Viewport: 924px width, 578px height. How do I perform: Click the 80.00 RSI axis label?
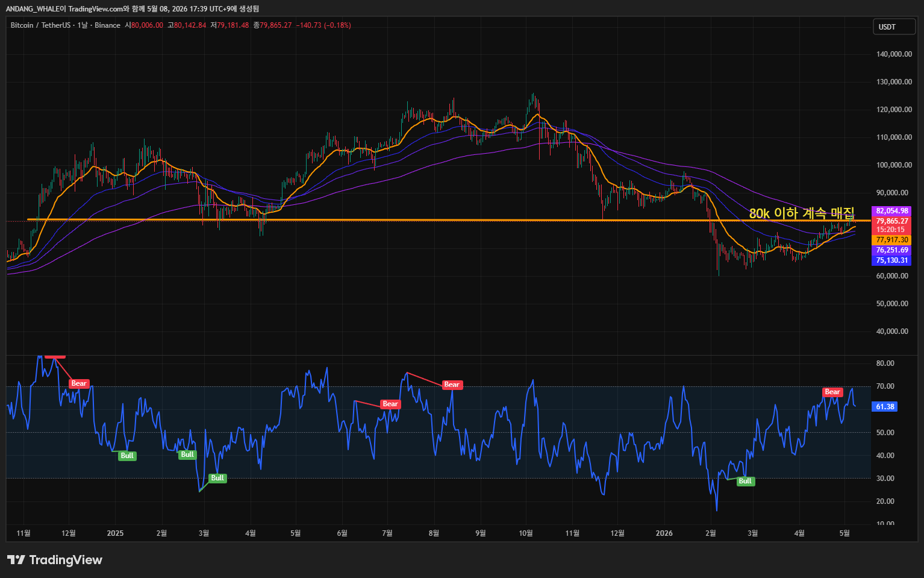(885, 363)
